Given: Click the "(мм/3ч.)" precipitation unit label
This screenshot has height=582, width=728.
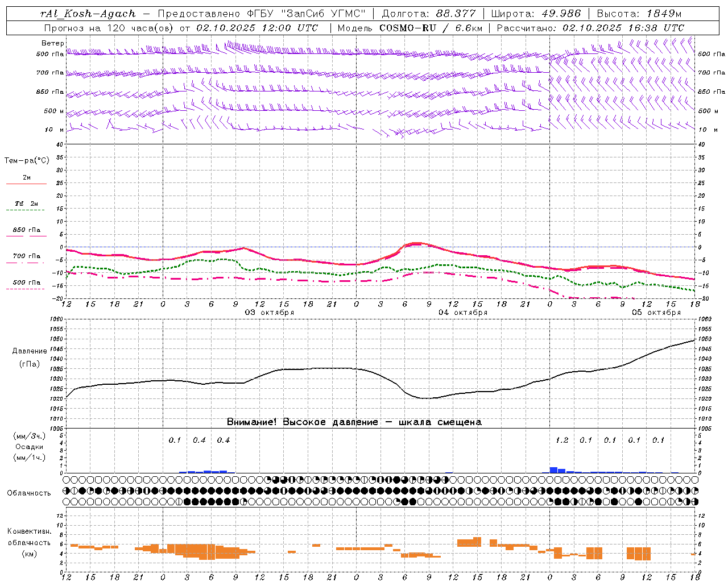Looking at the screenshot, I should [30, 436].
